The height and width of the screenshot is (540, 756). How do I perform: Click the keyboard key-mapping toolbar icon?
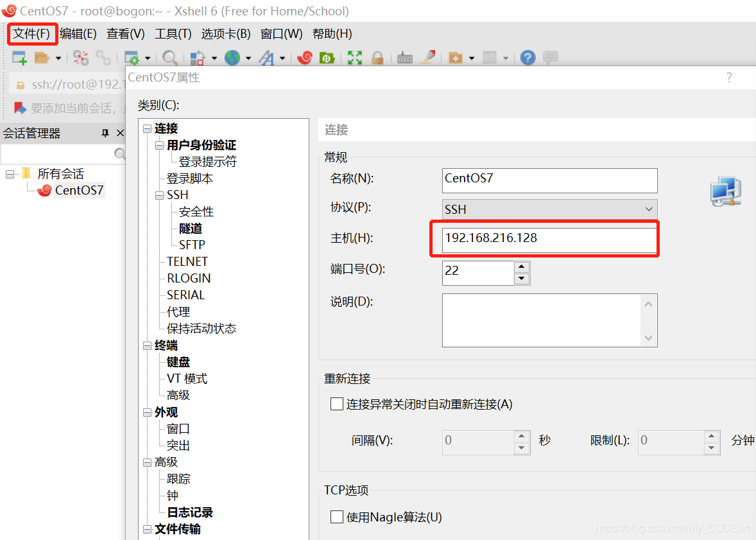404,58
